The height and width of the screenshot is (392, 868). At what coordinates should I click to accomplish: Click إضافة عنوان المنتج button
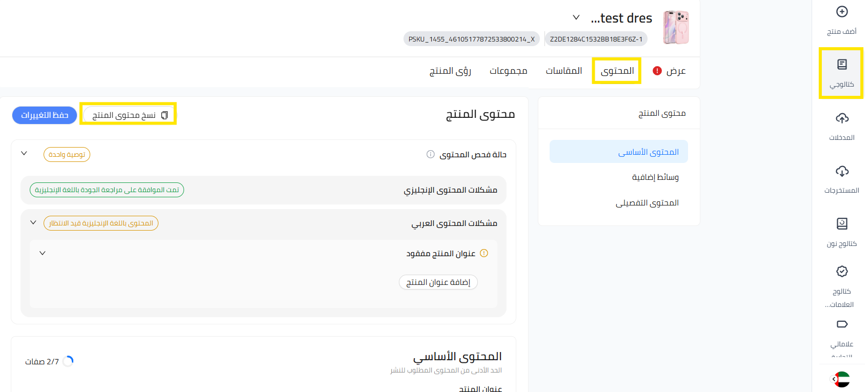[x=438, y=282]
